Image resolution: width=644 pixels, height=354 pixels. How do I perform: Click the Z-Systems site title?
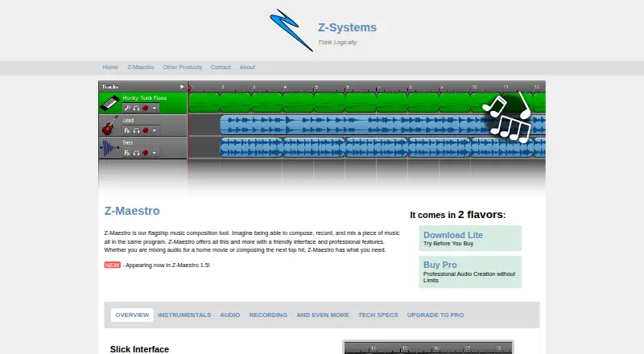click(348, 27)
